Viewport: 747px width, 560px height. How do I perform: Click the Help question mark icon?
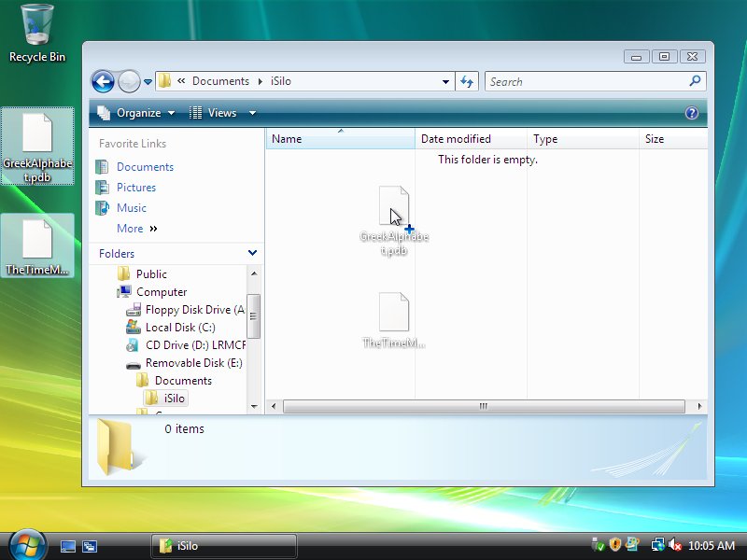pyautogui.click(x=692, y=113)
